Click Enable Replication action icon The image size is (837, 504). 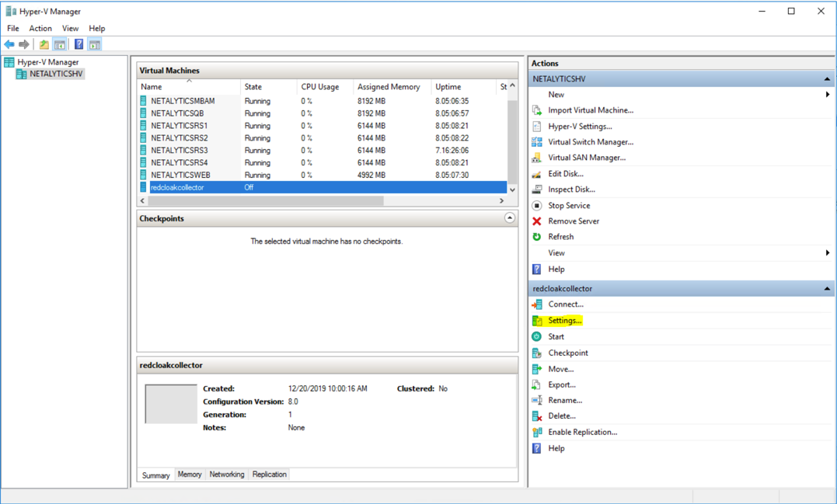pos(537,432)
